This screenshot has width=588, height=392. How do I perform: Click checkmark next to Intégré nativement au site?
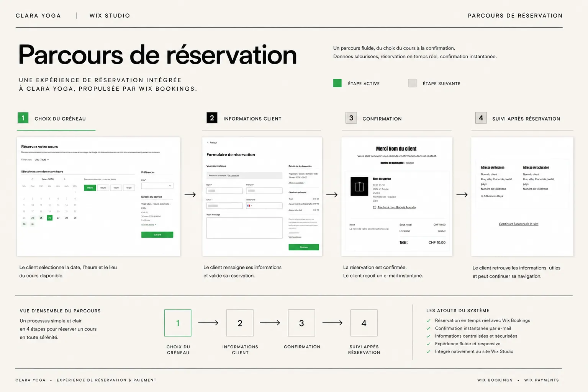(428, 351)
